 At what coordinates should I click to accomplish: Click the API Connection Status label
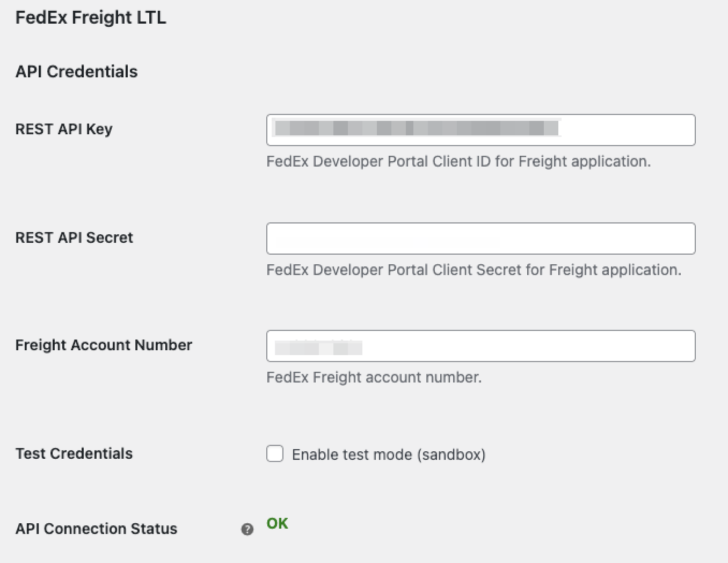97,529
